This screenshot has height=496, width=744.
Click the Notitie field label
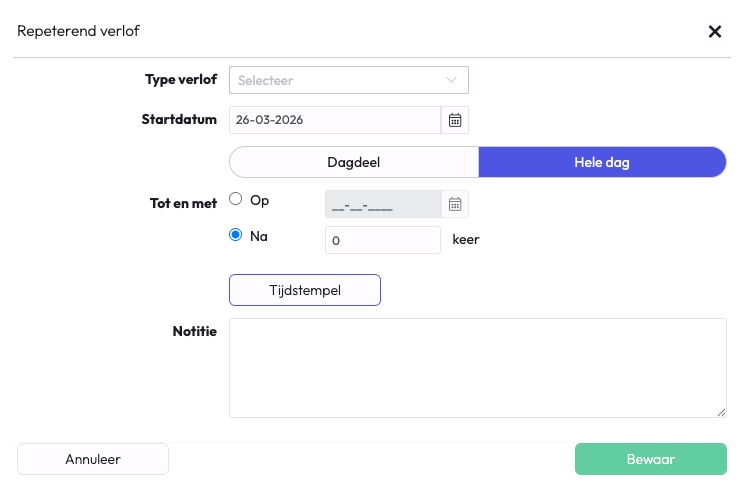click(195, 330)
